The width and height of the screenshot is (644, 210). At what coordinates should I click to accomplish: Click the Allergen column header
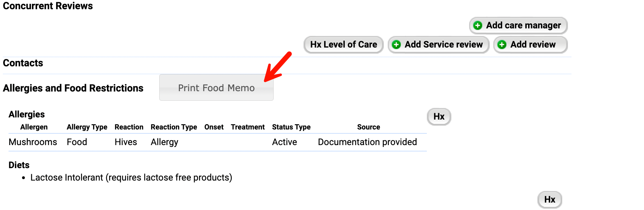34,127
